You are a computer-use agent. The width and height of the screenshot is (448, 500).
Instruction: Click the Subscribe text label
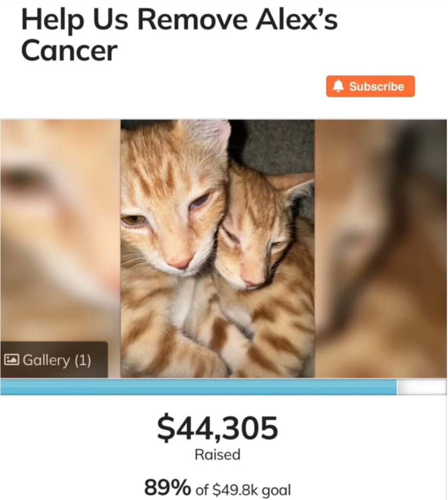[x=377, y=86]
